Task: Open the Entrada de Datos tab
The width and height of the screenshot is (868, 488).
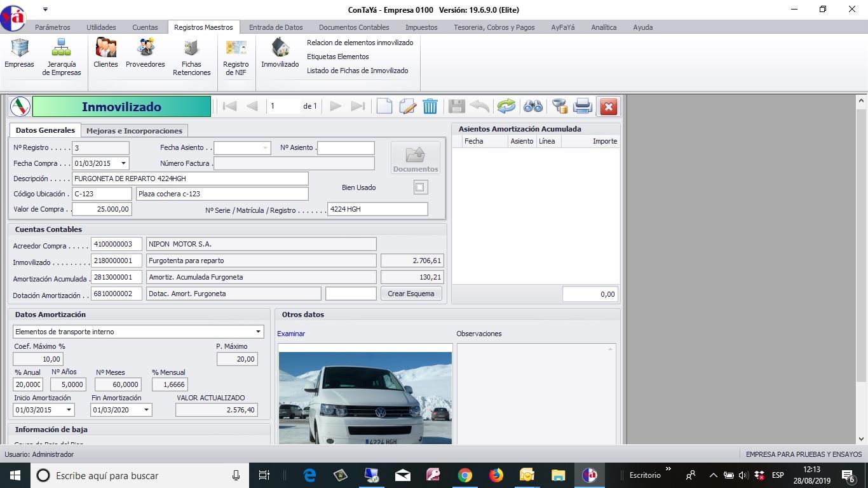Action: 276,27
